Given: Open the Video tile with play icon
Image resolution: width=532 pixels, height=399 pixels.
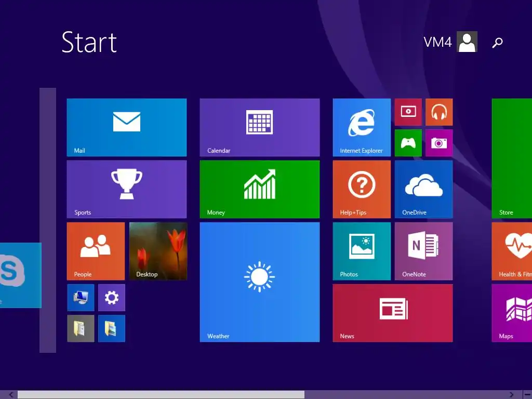Looking at the screenshot, I should [408, 112].
